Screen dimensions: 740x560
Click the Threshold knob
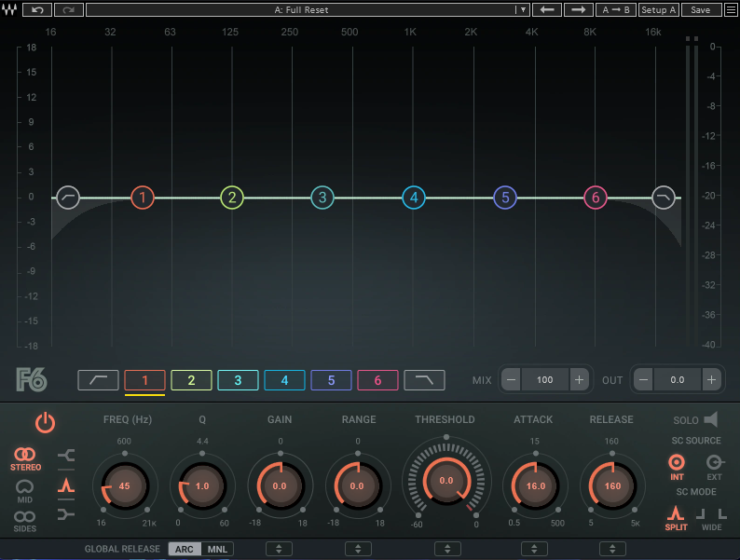[x=445, y=481]
